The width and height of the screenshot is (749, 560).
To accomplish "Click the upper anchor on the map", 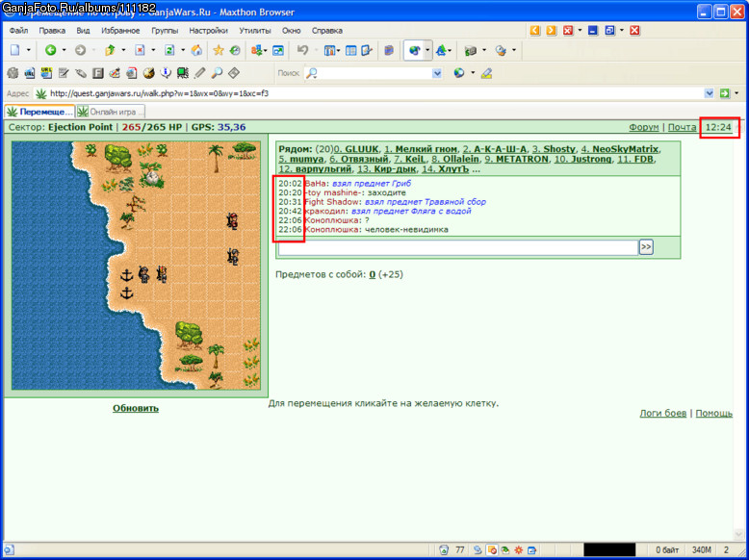I will coord(126,275).
